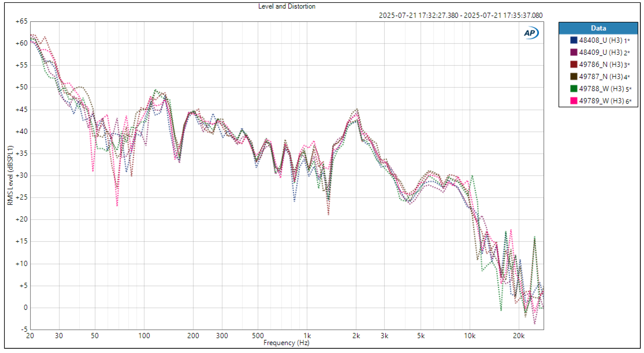Click the red swatch for 49786_N (H3)
Screen dimensions: 644x353
(573, 64)
